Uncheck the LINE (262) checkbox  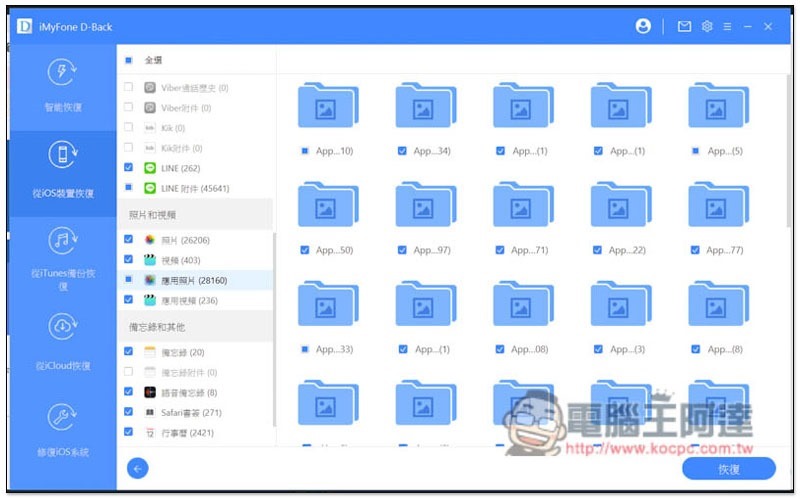click(129, 168)
